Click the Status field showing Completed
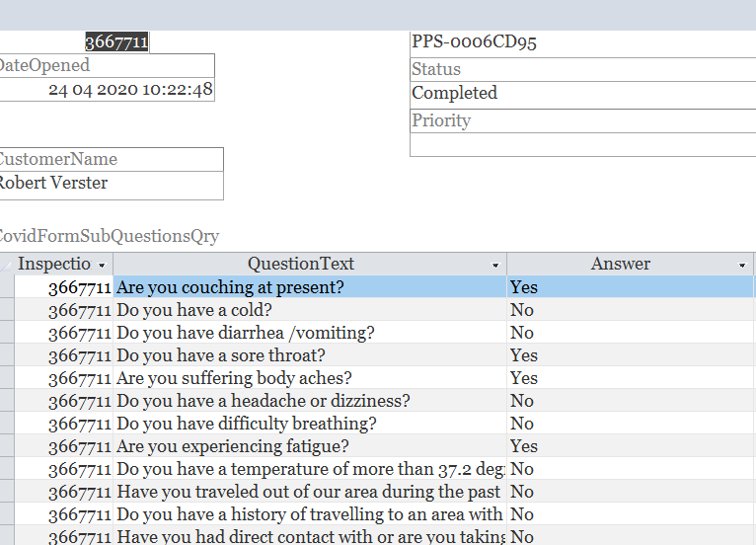This screenshot has width=756, height=545. click(x=582, y=94)
